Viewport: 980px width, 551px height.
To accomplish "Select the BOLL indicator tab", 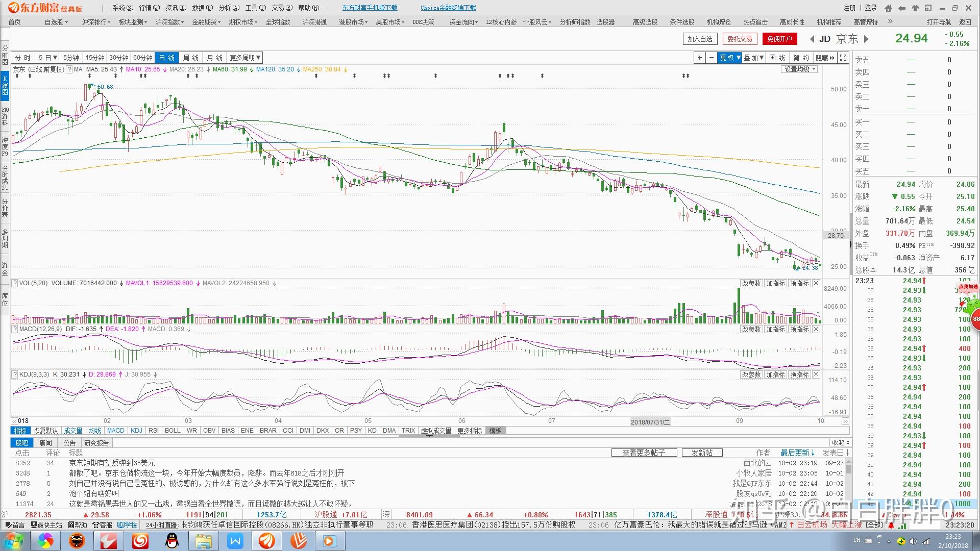I will 173,431.
